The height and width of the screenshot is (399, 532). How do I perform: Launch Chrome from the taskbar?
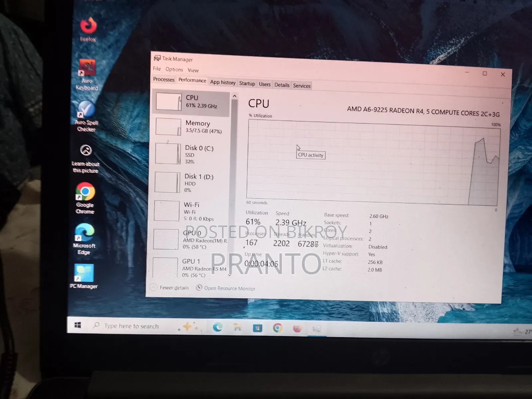click(x=278, y=329)
